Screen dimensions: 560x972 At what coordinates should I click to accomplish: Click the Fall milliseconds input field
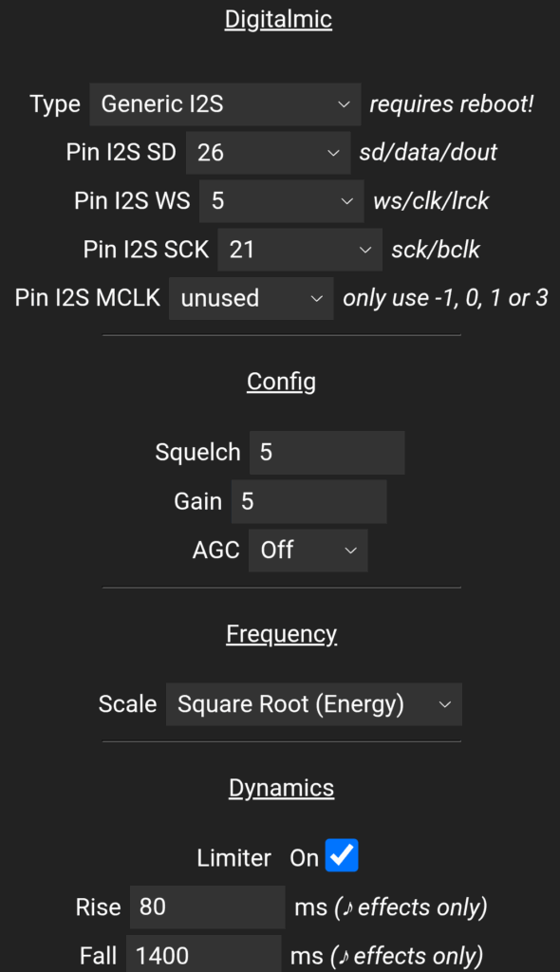coord(203,954)
